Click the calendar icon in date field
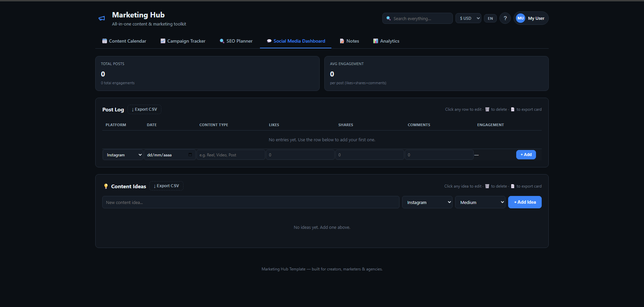 tap(190, 155)
